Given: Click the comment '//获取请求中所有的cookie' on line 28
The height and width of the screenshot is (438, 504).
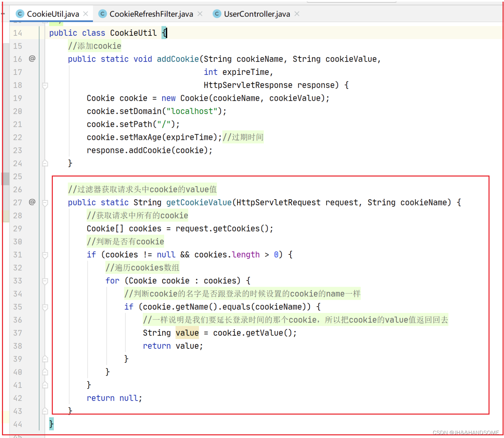Looking at the screenshot, I should [137, 216].
